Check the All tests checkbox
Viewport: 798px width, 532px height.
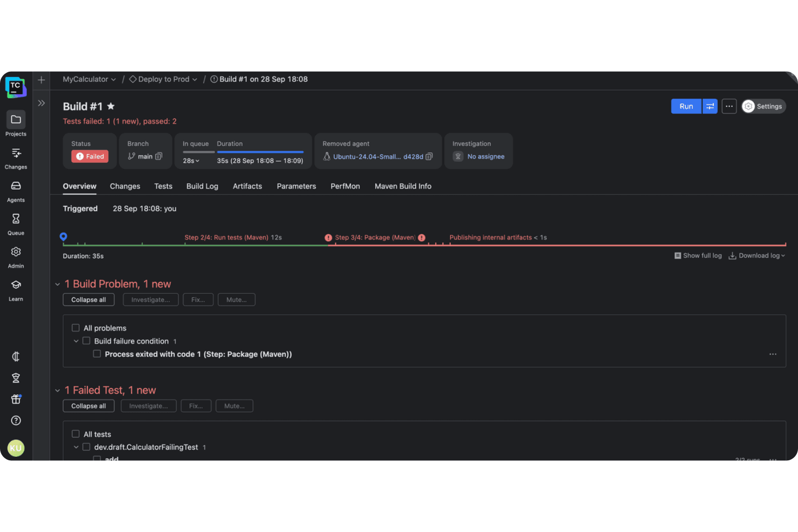click(x=75, y=434)
